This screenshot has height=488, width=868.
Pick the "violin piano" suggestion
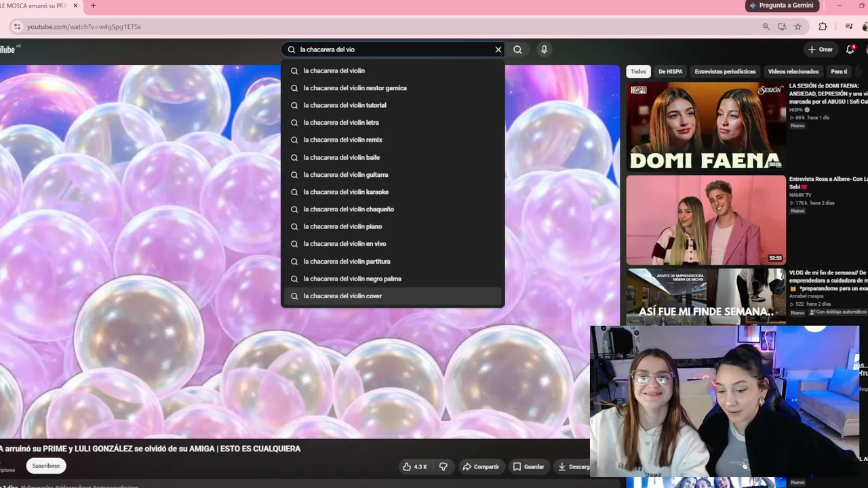tap(393, 226)
